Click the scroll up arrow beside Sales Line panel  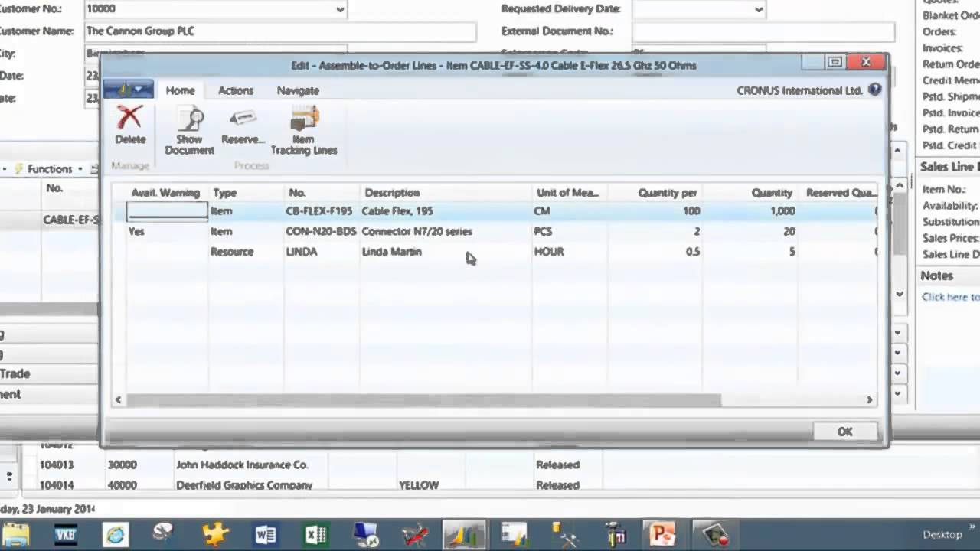[x=900, y=185]
